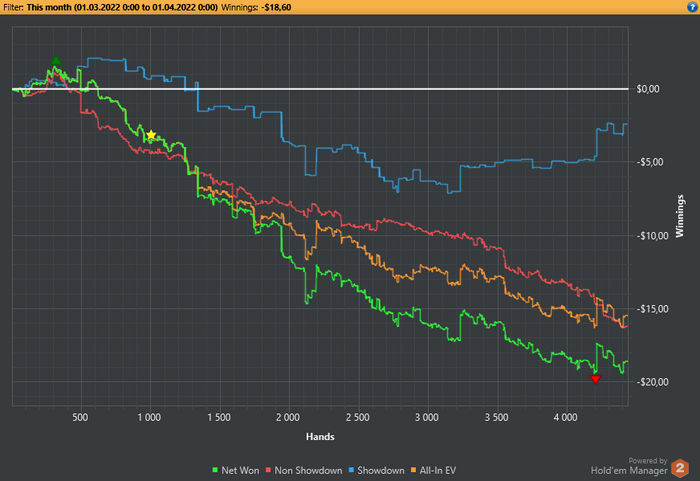The width and height of the screenshot is (700, 481).
Task: Click the Hands axis title
Action: (x=320, y=437)
